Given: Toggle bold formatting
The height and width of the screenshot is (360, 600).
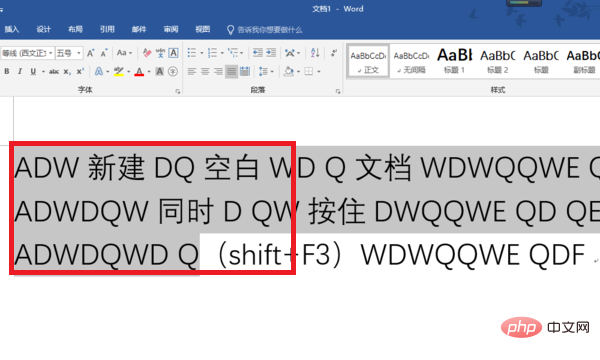Looking at the screenshot, I should tap(7, 72).
